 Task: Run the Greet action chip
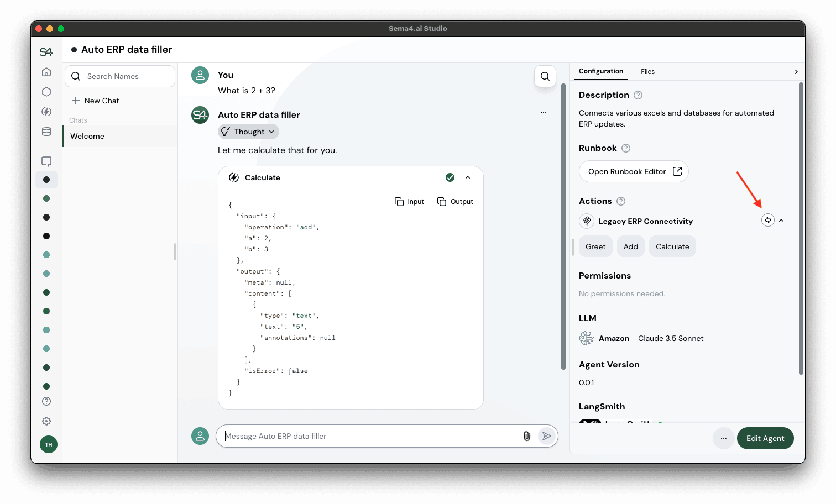pyautogui.click(x=595, y=246)
